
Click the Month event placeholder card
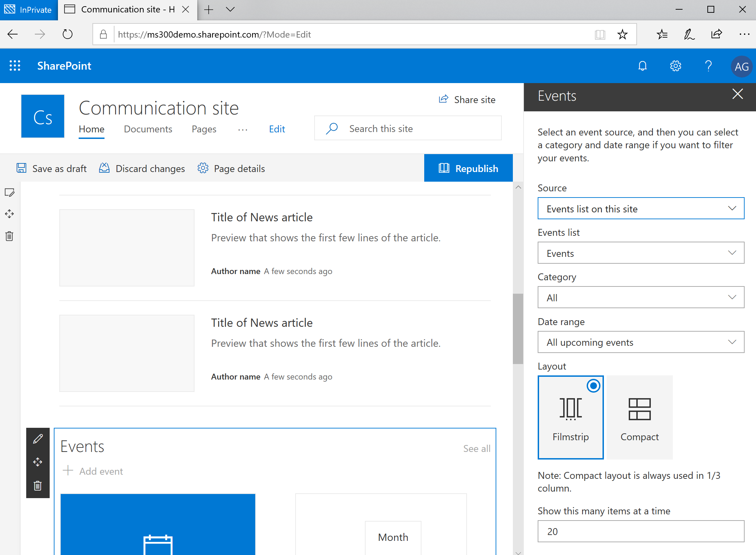pos(381,524)
